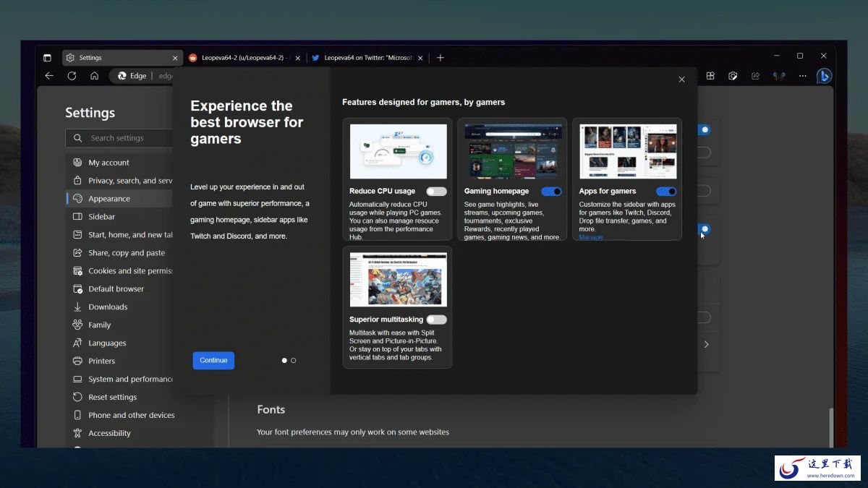Go back with the browser back arrow

49,76
